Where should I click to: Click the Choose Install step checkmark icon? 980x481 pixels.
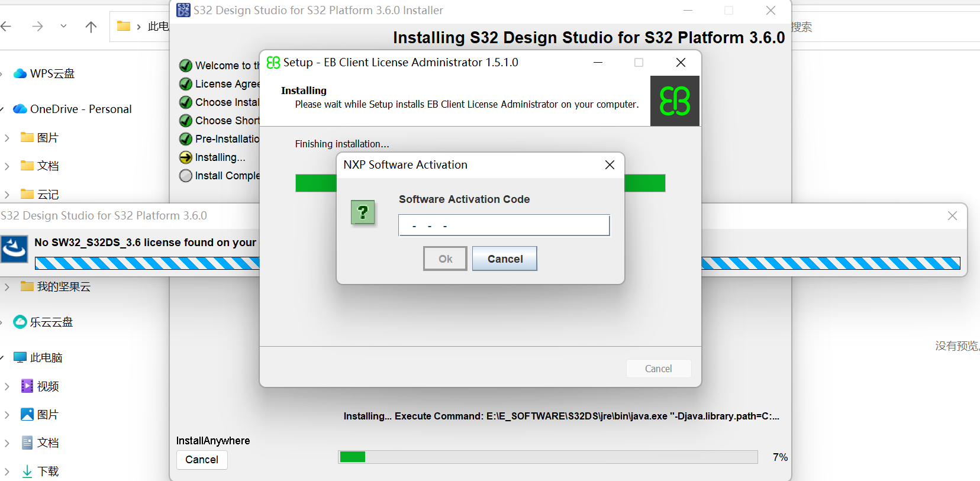click(186, 102)
